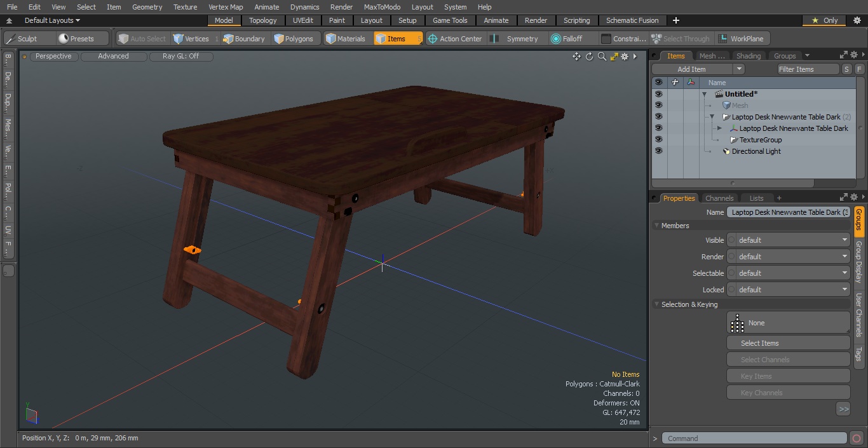Click the viewport move/pan icon
Image resolution: width=868 pixels, height=448 pixels.
[x=576, y=57]
